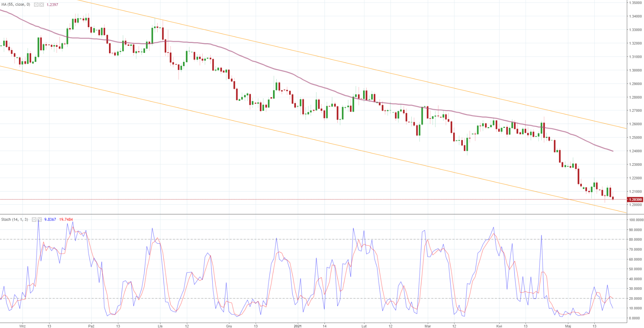This screenshot has height=328, width=644.
Task: Click price axis level 1.24000
Action: coord(635,151)
